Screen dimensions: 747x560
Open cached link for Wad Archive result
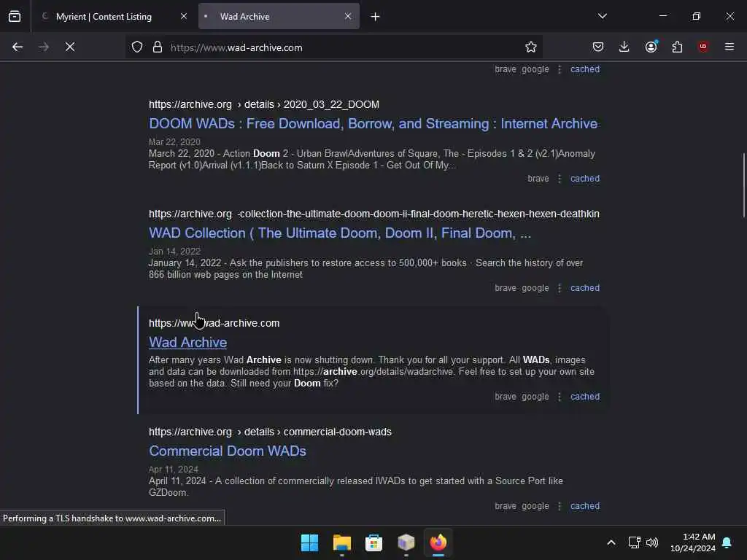coord(585,397)
